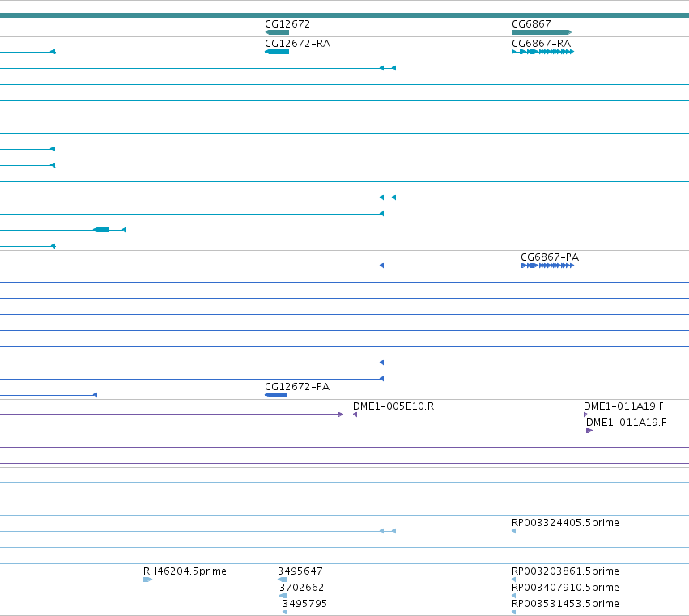
Task: Click the RP003531453.5prime label
Action: tap(565, 604)
